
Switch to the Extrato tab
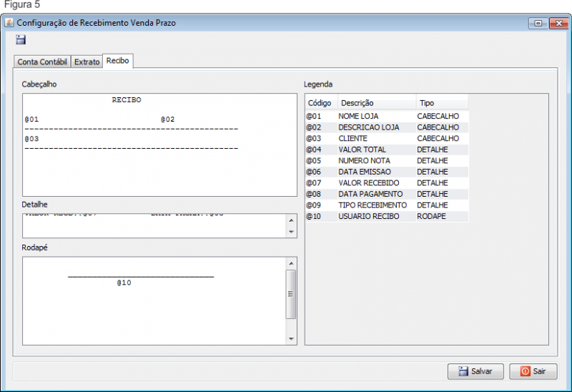coord(87,62)
